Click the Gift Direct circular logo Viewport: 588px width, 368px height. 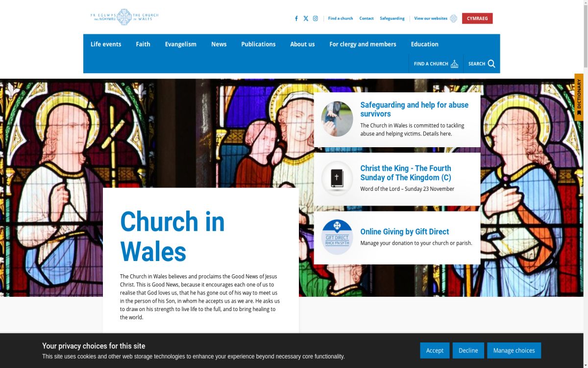click(x=337, y=237)
